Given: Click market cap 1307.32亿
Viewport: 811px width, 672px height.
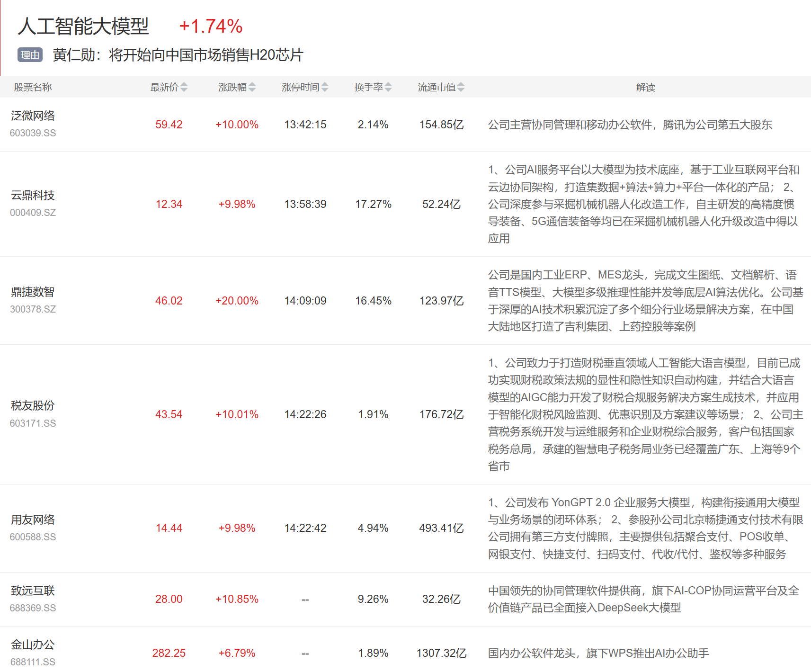Looking at the screenshot, I should (441, 653).
